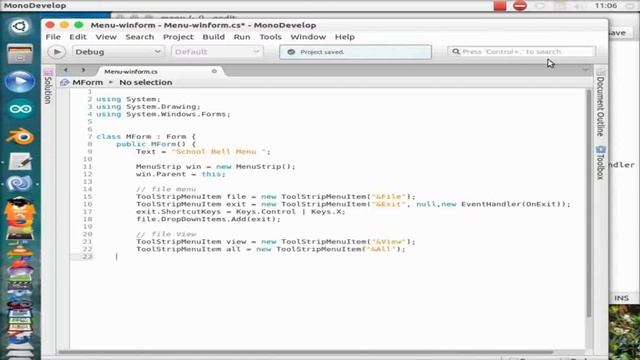
Task: Open the File menu
Action: click(x=53, y=37)
